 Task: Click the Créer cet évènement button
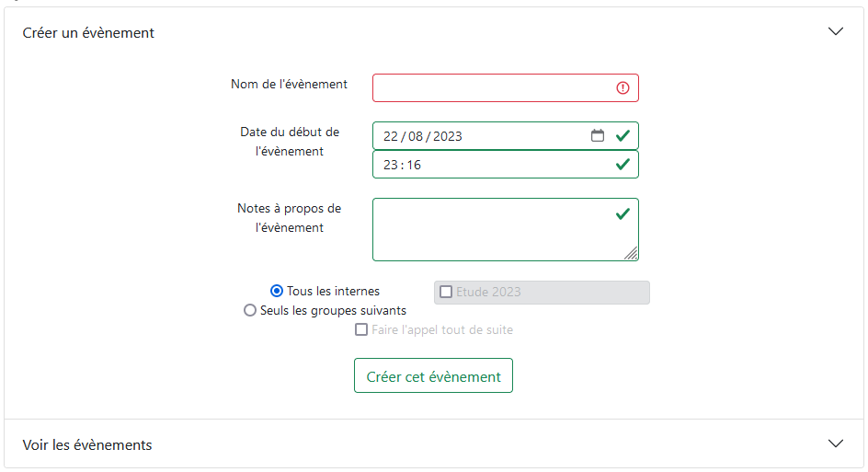coord(433,375)
